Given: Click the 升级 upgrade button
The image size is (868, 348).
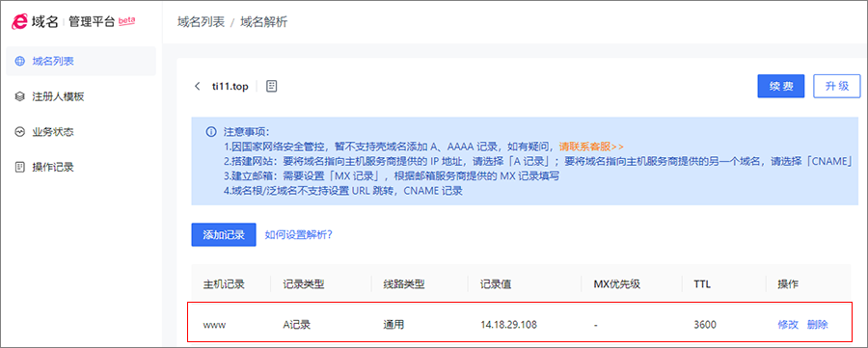Looking at the screenshot, I should 837,87.
